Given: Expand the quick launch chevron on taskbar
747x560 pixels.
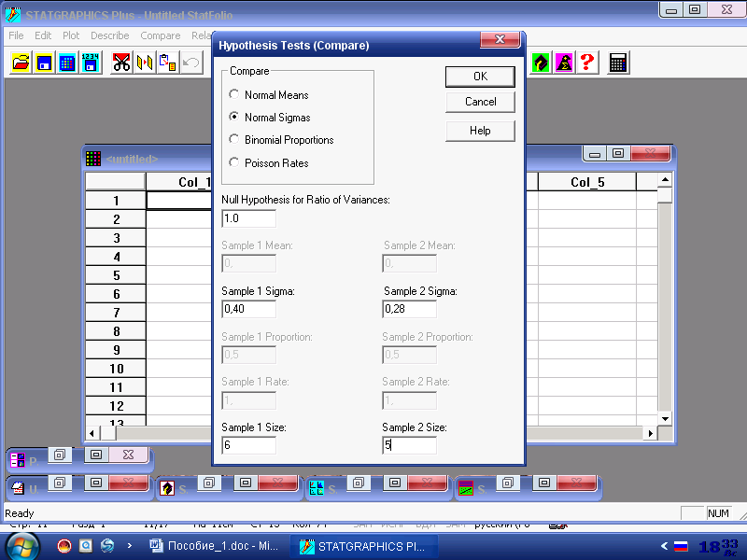Looking at the screenshot, I should [130, 546].
